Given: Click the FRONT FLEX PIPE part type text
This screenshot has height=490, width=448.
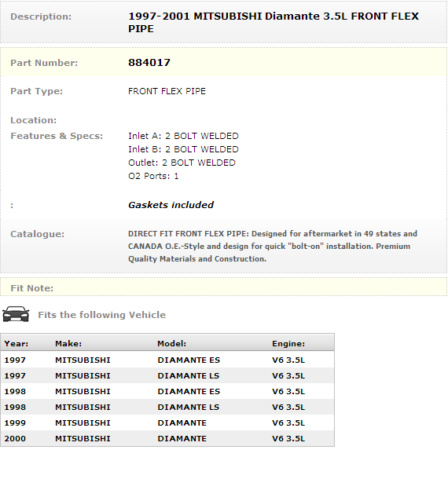Looking at the screenshot, I should pos(167,91).
